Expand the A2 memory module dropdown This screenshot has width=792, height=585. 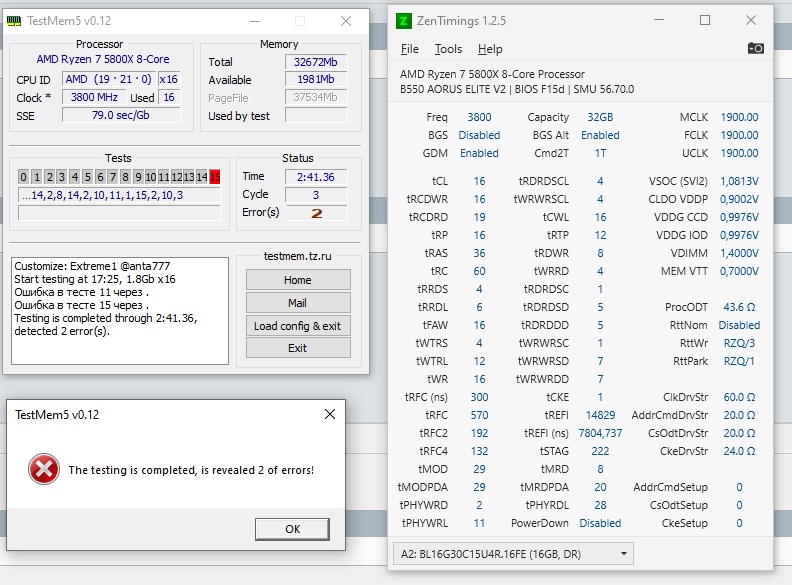point(513,554)
